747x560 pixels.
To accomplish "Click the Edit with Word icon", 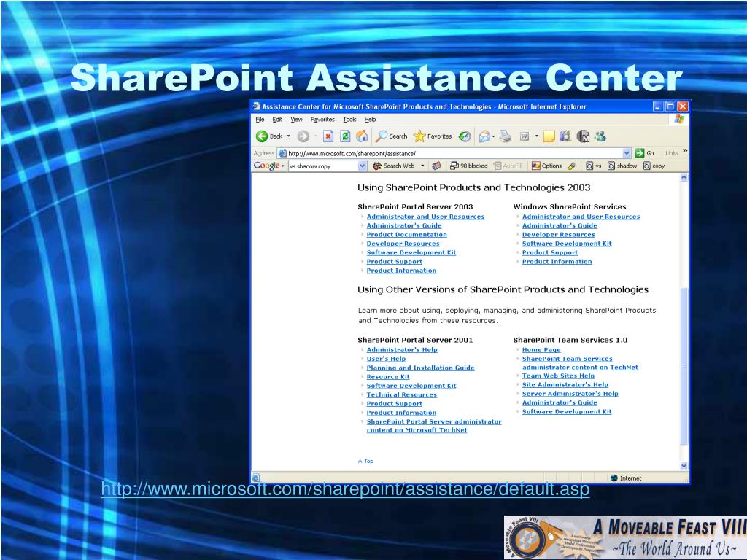I will (x=525, y=136).
